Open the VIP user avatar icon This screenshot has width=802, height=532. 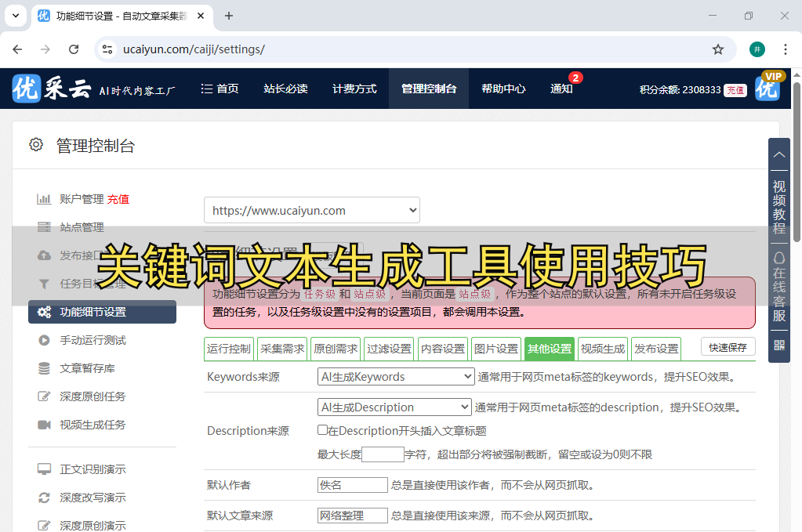(x=768, y=87)
